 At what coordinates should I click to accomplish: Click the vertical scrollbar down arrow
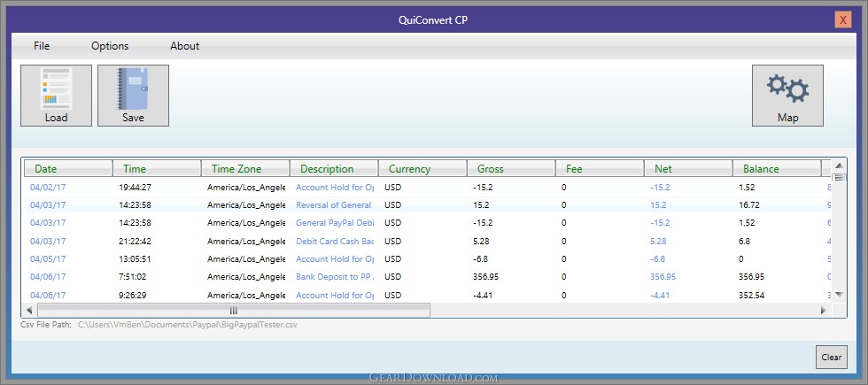pos(838,294)
